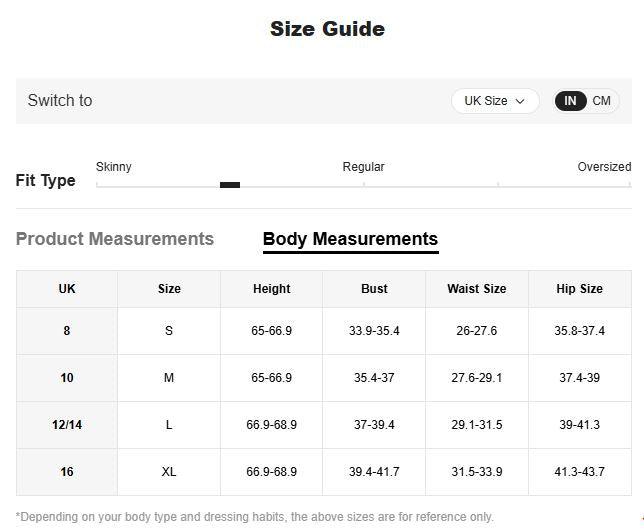Screen dimensions: 644x529
Task: Click the Height column header
Action: pyautogui.click(x=271, y=289)
